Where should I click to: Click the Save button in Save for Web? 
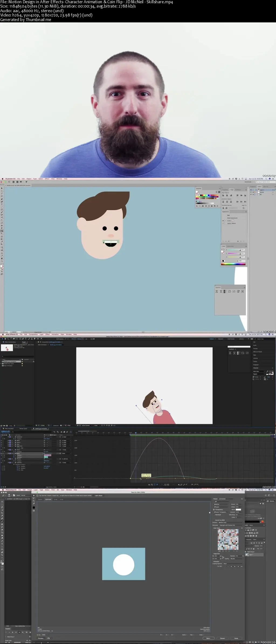pos(208,638)
